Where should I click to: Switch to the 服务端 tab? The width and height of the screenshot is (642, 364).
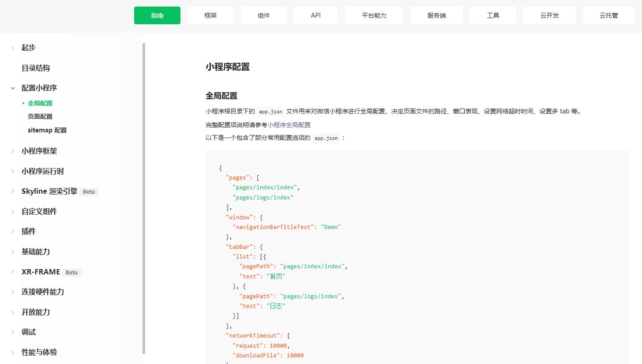click(436, 15)
